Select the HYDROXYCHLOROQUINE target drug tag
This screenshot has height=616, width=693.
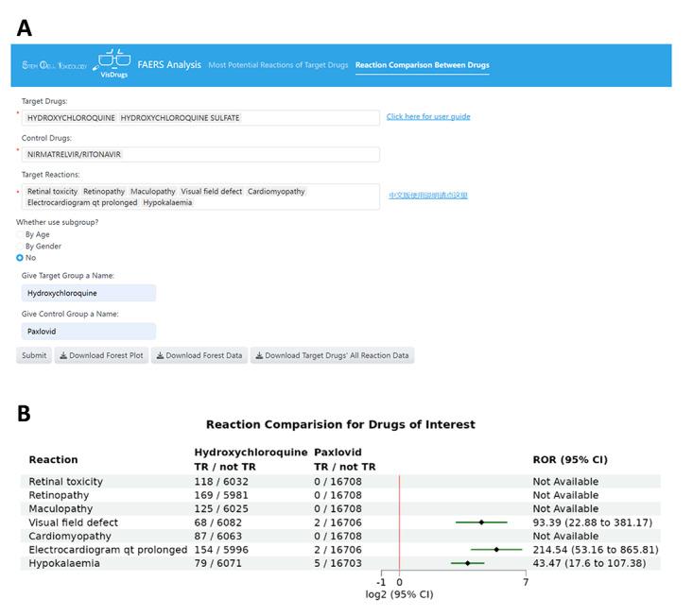71,118
